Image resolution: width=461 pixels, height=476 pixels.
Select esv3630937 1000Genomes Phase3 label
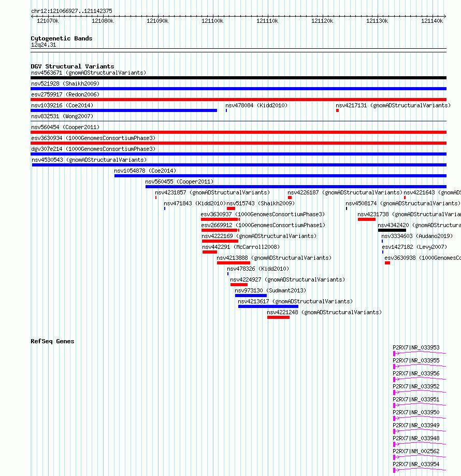click(x=263, y=215)
